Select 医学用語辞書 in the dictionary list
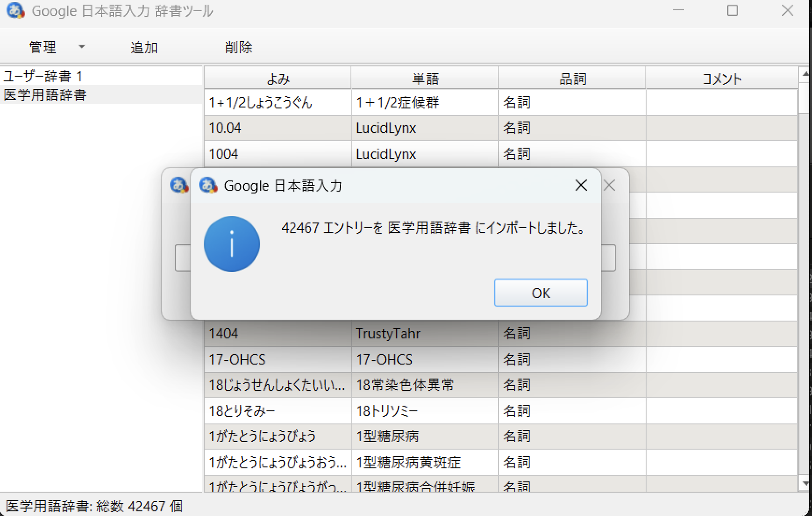Screen dimensions: 812x516 click(x=45, y=95)
